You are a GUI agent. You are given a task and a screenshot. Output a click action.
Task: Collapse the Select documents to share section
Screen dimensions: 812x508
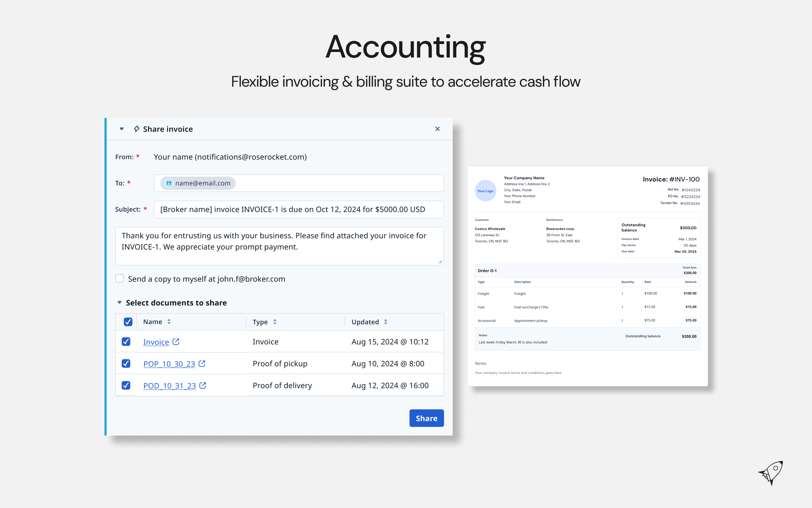[119, 303]
